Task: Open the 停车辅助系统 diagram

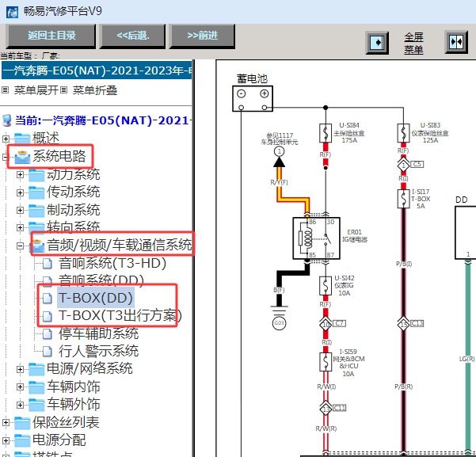Action: tap(99, 333)
